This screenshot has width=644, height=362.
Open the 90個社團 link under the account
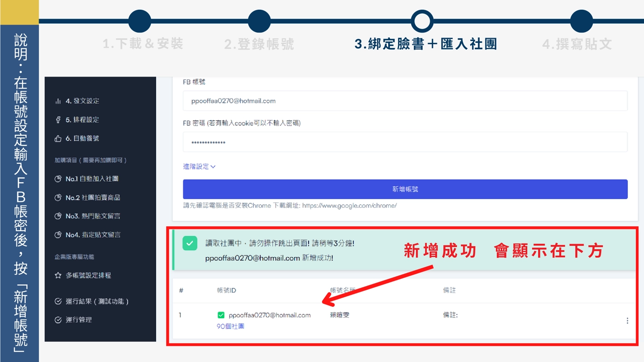(x=230, y=326)
